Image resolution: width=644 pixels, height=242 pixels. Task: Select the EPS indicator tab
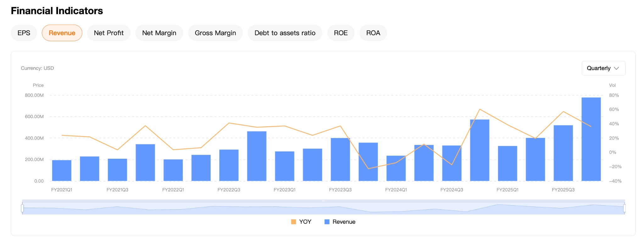pyautogui.click(x=24, y=33)
